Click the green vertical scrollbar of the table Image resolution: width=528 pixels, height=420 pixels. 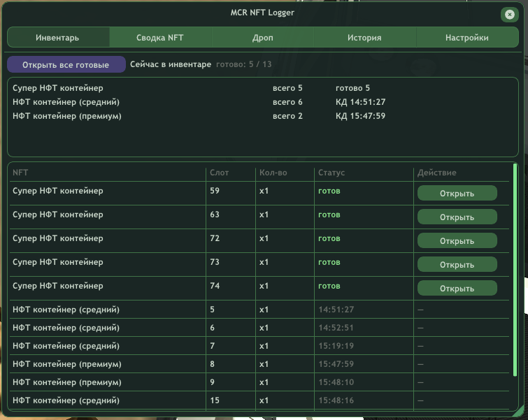(x=515, y=270)
